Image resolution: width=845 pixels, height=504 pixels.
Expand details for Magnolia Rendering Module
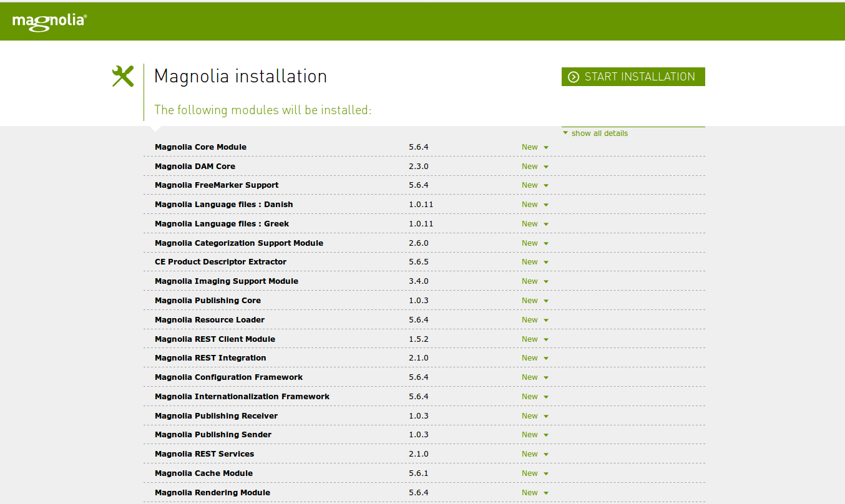pyautogui.click(x=535, y=493)
